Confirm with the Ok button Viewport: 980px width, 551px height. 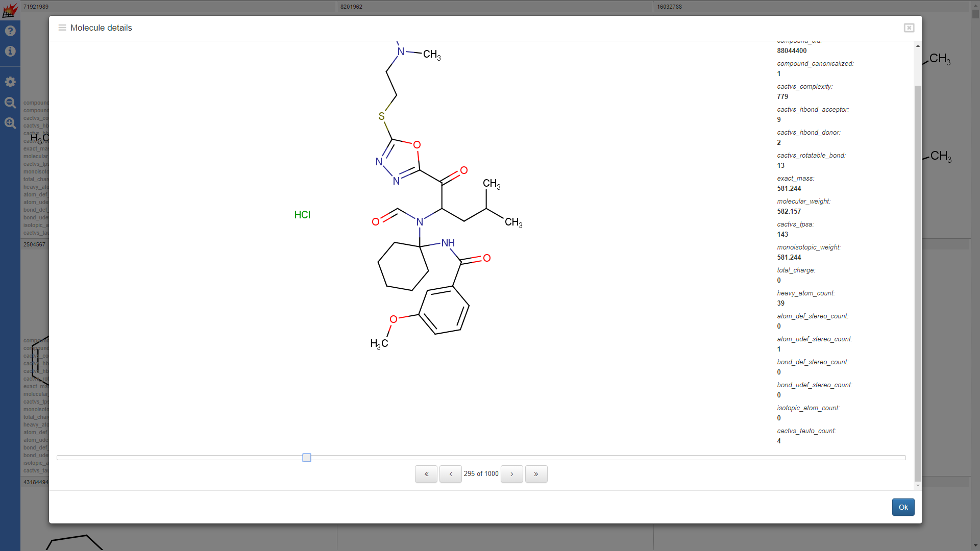click(903, 507)
